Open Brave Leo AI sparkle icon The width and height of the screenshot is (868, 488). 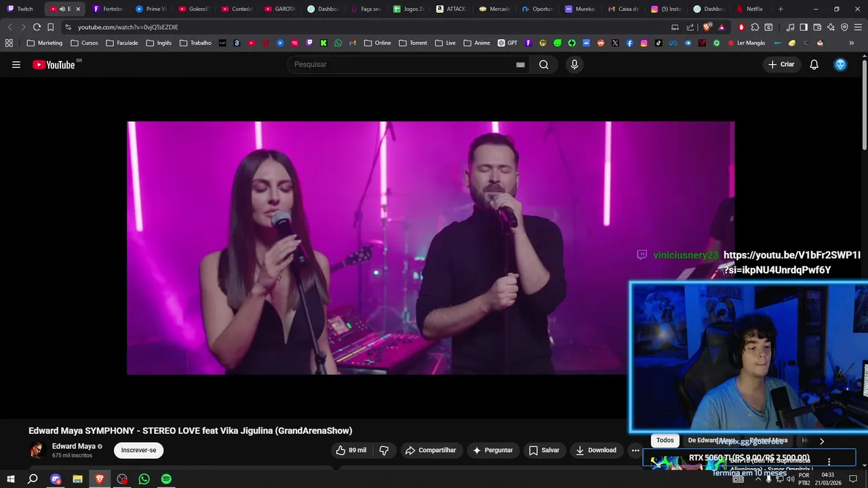pos(831,27)
